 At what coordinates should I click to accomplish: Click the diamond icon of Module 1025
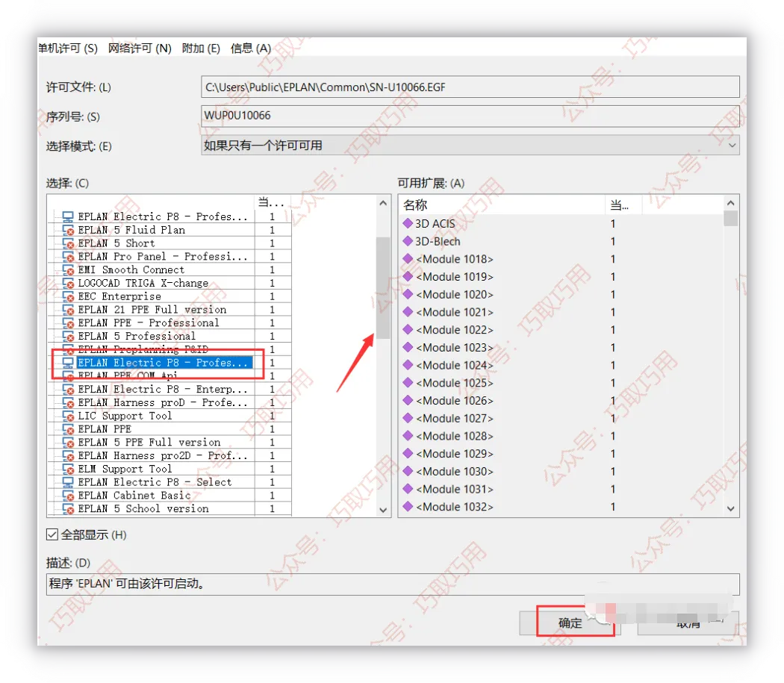(x=408, y=382)
